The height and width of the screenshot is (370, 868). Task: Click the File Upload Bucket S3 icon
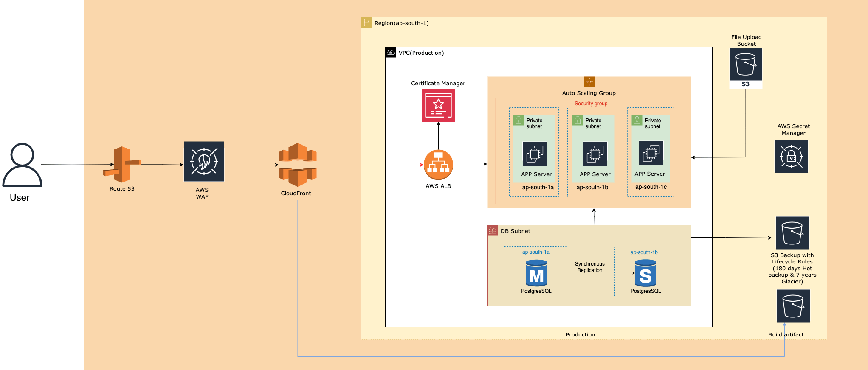(x=746, y=64)
